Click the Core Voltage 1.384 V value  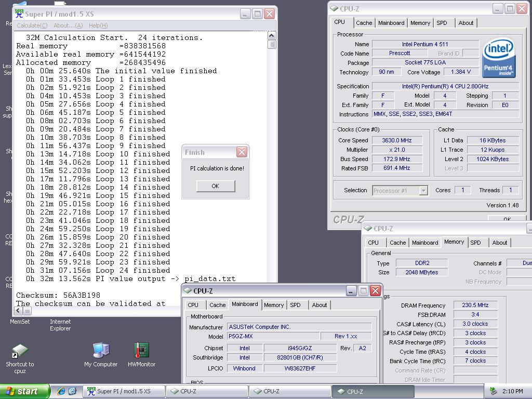coord(461,72)
